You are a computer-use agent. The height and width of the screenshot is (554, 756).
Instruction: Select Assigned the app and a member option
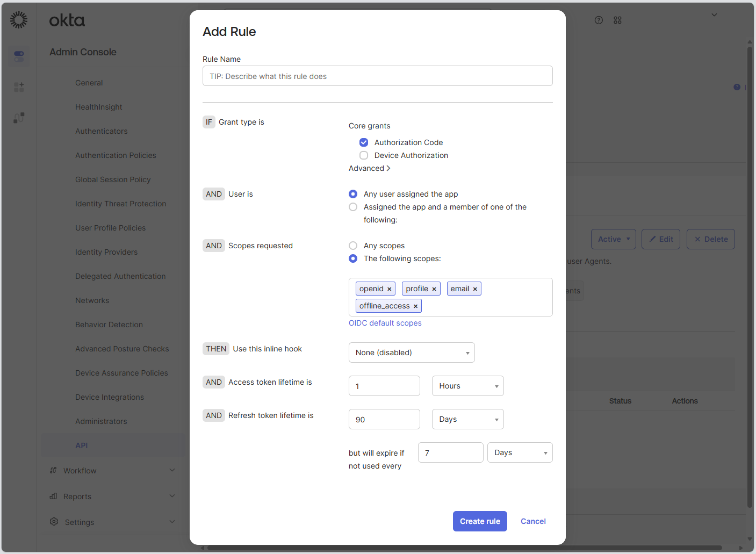pyautogui.click(x=353, y=207)
